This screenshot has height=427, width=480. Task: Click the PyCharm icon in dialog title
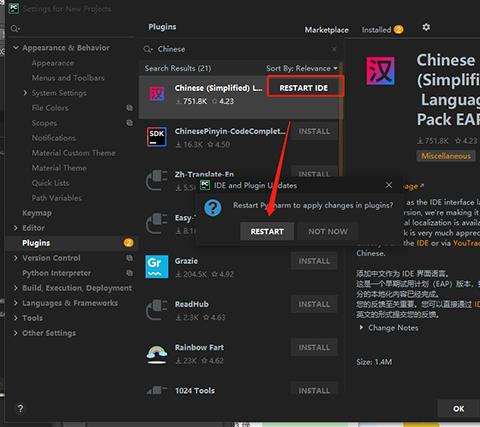click(205, 185)
